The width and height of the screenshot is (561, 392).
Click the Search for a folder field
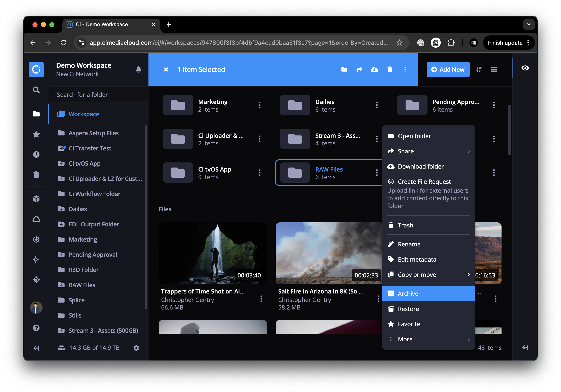point(99,95)
